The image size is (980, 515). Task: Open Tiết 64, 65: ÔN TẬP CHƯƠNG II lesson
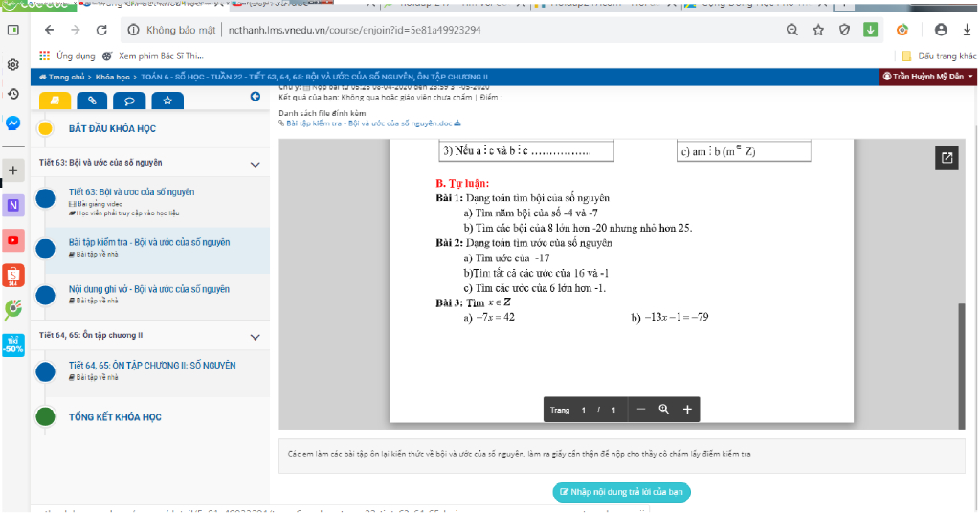[152, 365]
